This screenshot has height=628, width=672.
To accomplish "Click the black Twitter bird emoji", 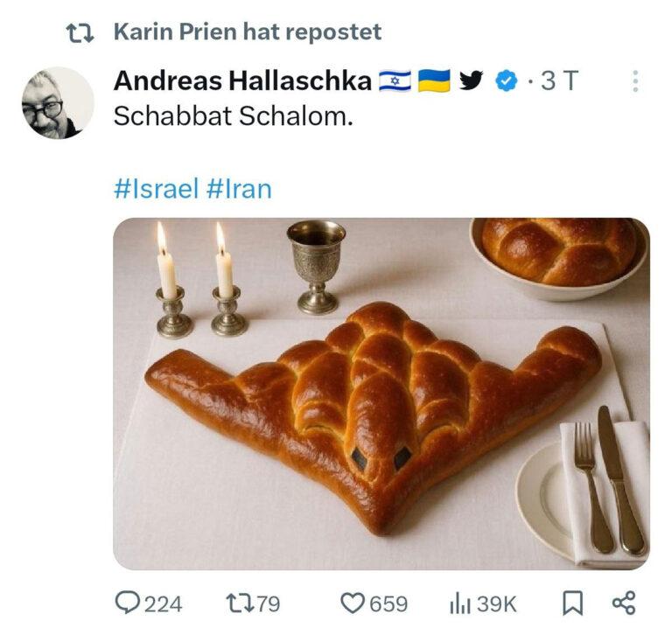I will 471,80.
